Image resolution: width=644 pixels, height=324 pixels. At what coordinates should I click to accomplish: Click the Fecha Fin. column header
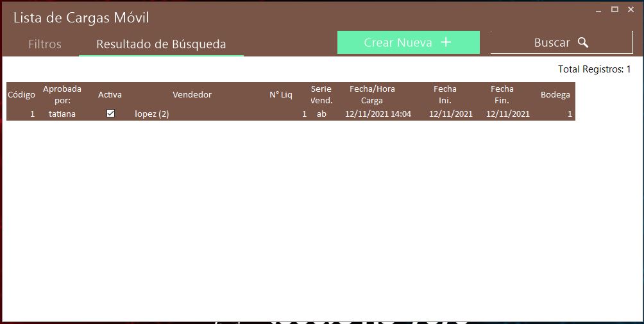(502, 94)
